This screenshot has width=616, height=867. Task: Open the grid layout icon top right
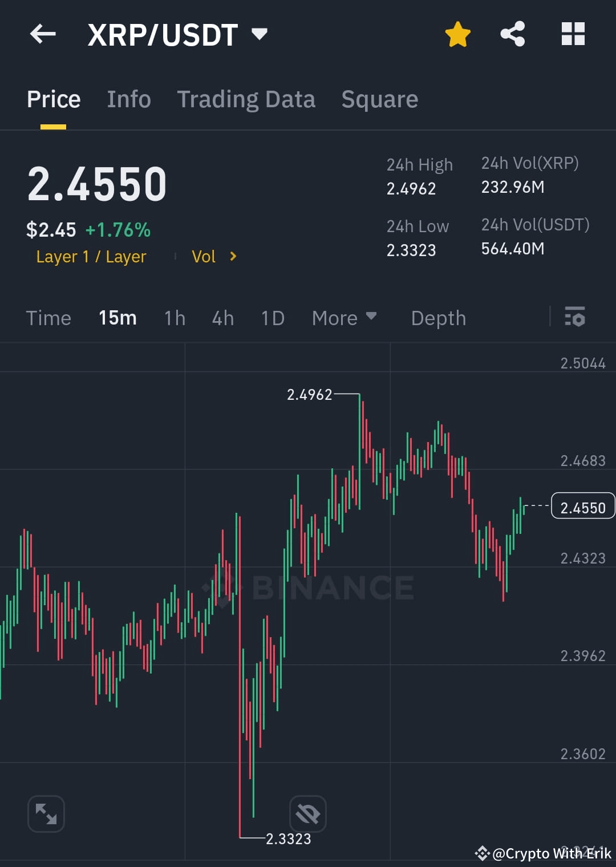coord(573,34)
